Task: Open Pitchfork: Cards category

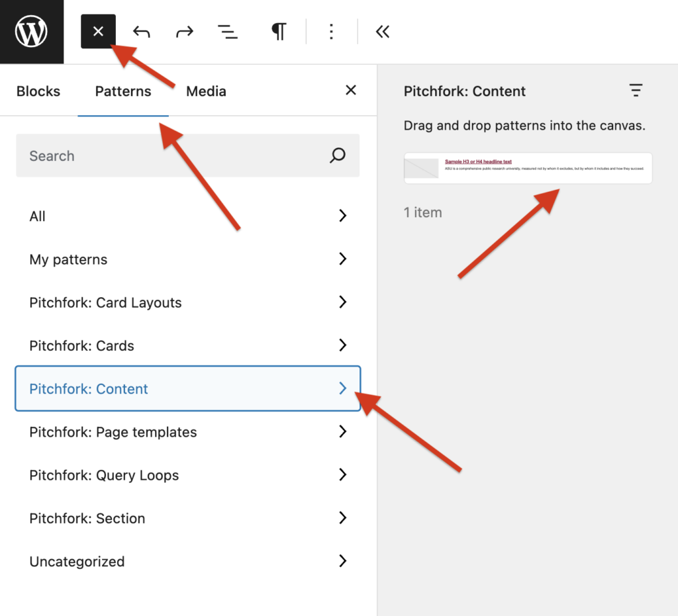Action: [187, 345]
